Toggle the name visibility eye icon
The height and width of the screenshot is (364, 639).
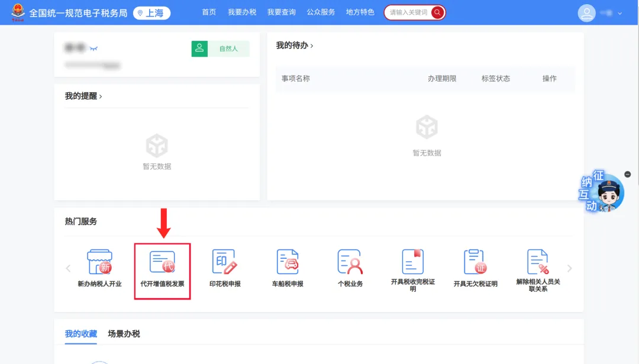93,48
